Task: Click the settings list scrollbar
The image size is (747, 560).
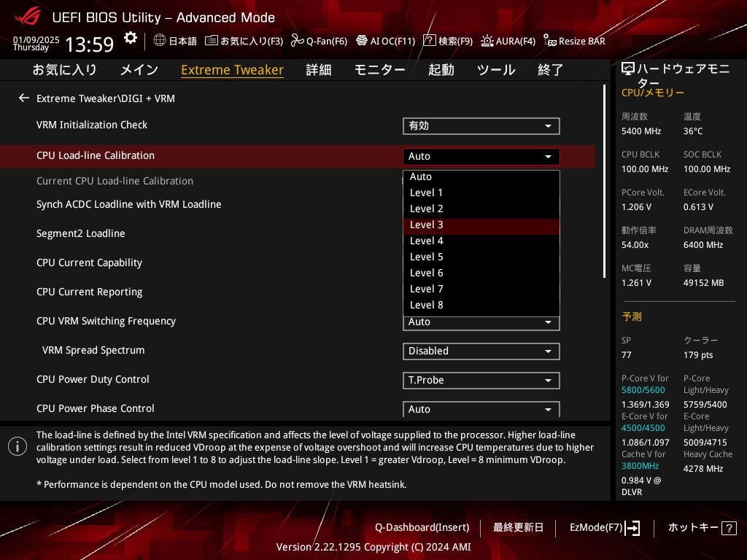Action: 604,181
